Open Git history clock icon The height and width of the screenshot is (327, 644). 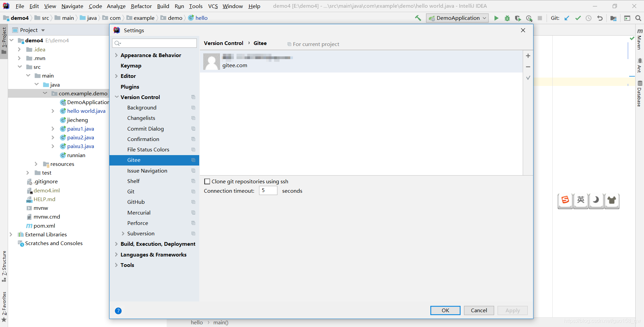pos(589,18)
